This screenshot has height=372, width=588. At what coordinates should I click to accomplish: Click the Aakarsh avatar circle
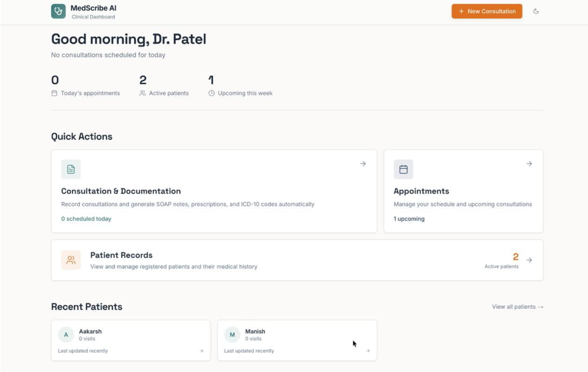[x=66, y=335]
